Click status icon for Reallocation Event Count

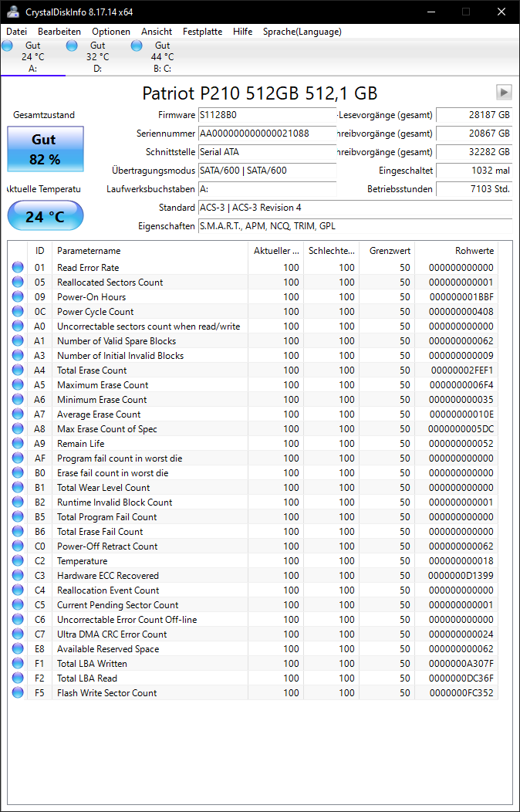18,590
